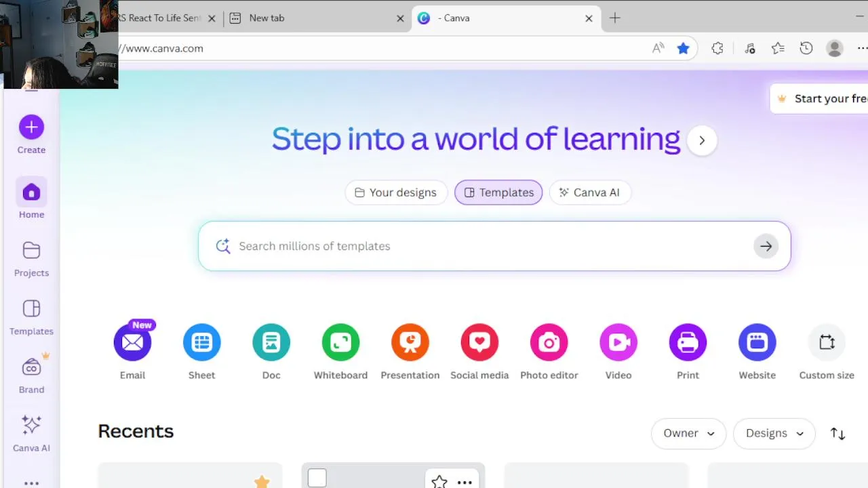Screen dimensions: 868x488
Task: Open the browser favorites list icon
Action: [777, 48]
